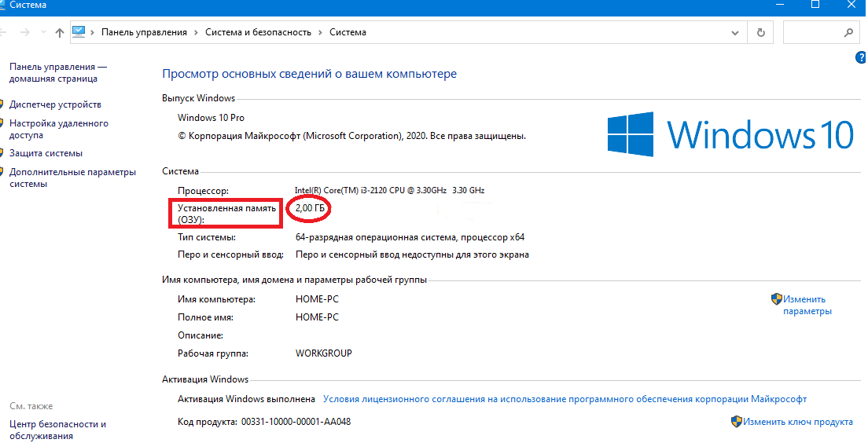Minimize the Система window
868x443 pixels.
779,5
